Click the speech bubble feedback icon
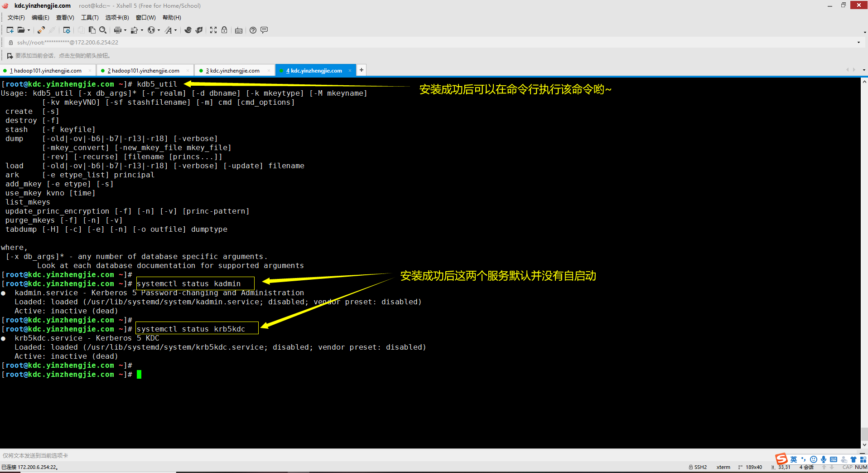 click(264, 30)
